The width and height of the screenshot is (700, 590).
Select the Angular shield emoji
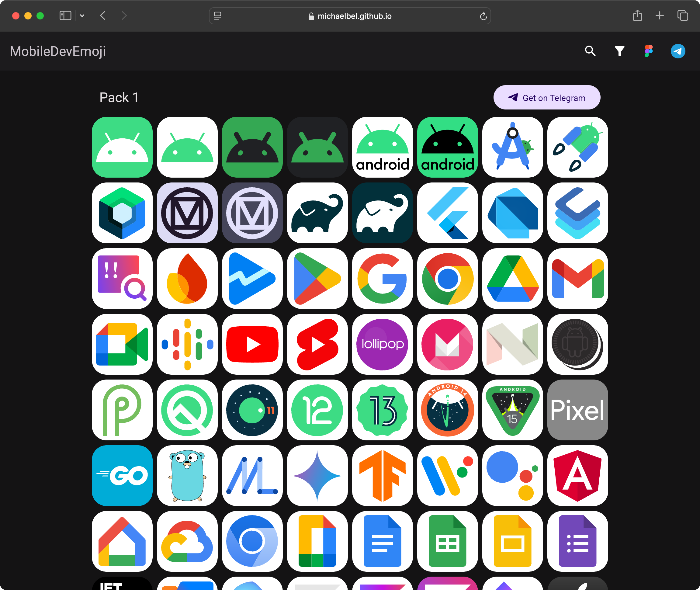coord(578,476)
